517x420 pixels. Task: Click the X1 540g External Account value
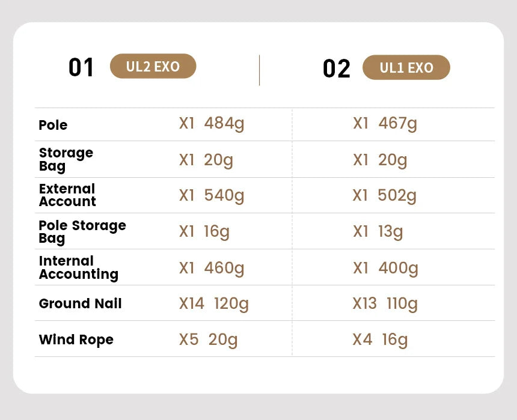click(x=212, y=196)
